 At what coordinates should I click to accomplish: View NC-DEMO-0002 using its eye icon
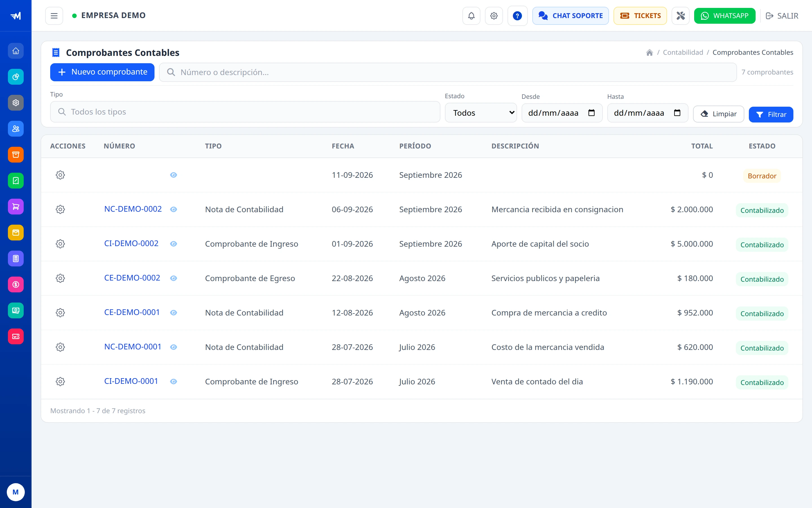tap(173, 209)
